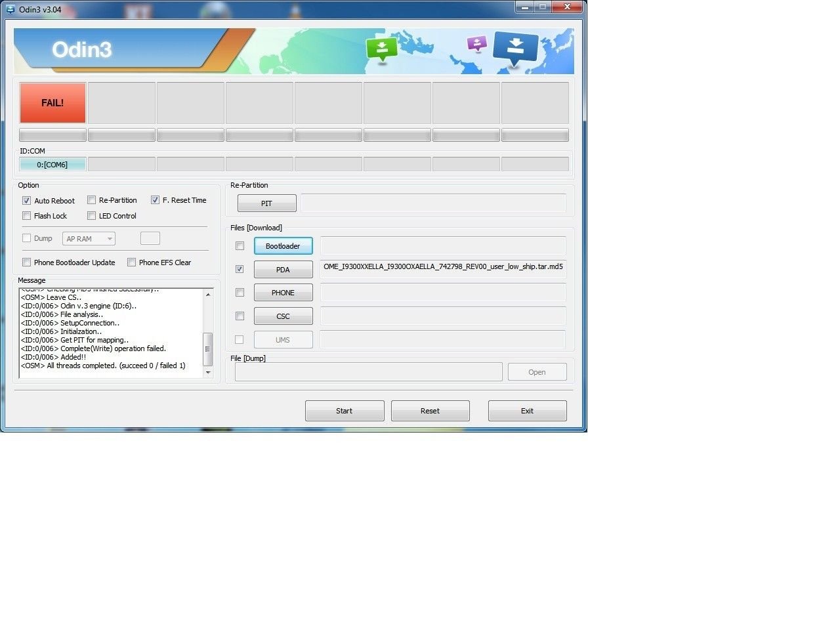Viewport: 840px width, 630px height.
Task: Click the PDA file button
Action: tap(283, 270)
